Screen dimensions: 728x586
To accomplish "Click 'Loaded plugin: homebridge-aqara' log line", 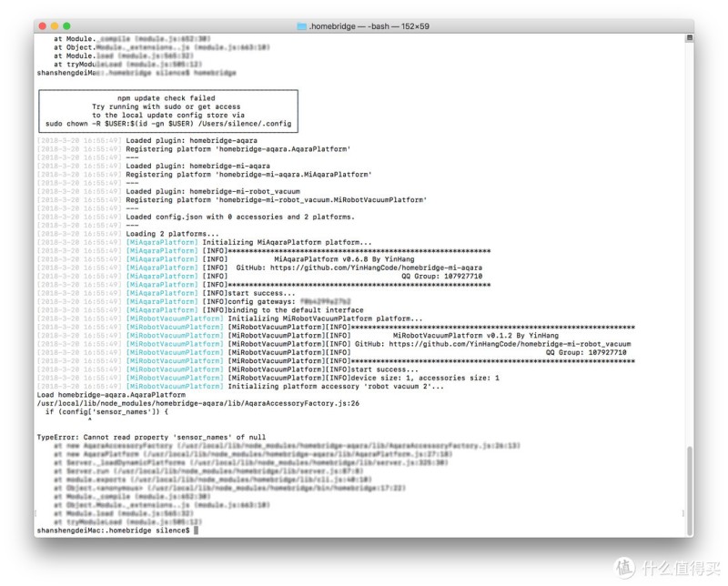I will coord(191,140).
